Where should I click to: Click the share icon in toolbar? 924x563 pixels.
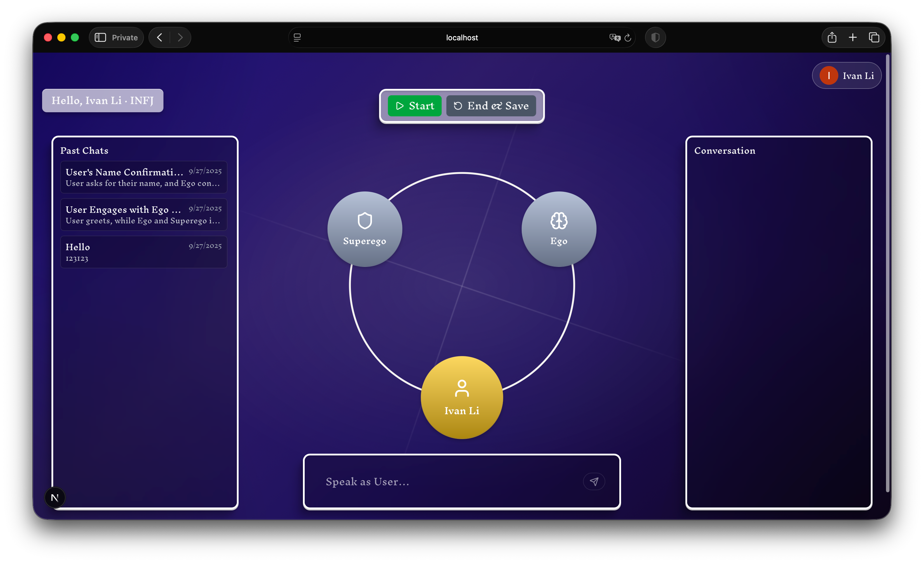click(x=832, y=37)
